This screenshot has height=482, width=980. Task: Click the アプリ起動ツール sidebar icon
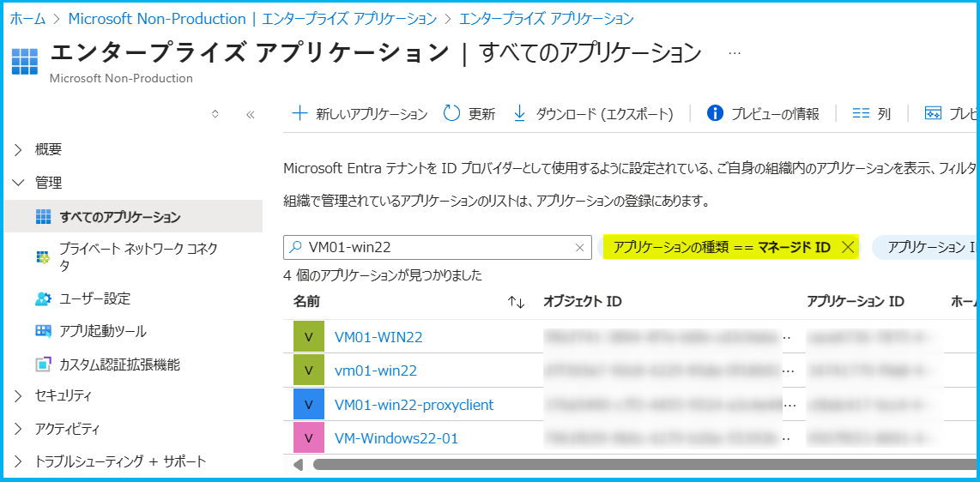[x=43, y=332]
